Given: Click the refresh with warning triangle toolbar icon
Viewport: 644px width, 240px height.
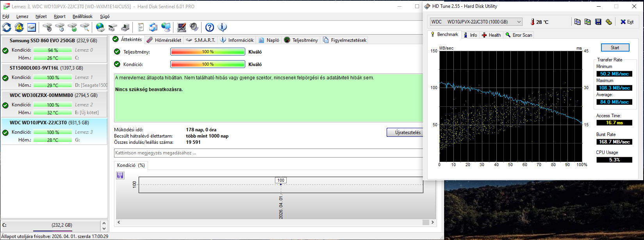Looking at the screenshot, I should 19,27.
